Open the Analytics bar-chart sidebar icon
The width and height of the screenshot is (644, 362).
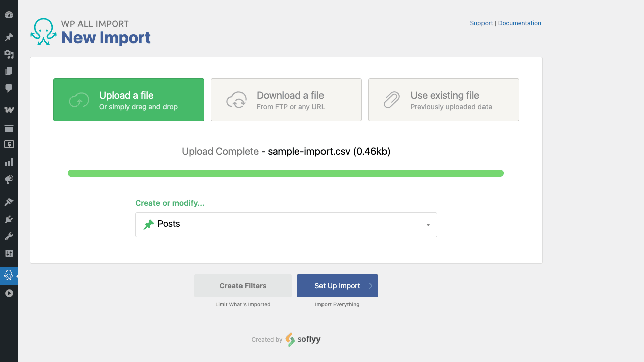(x=9, y=162)
